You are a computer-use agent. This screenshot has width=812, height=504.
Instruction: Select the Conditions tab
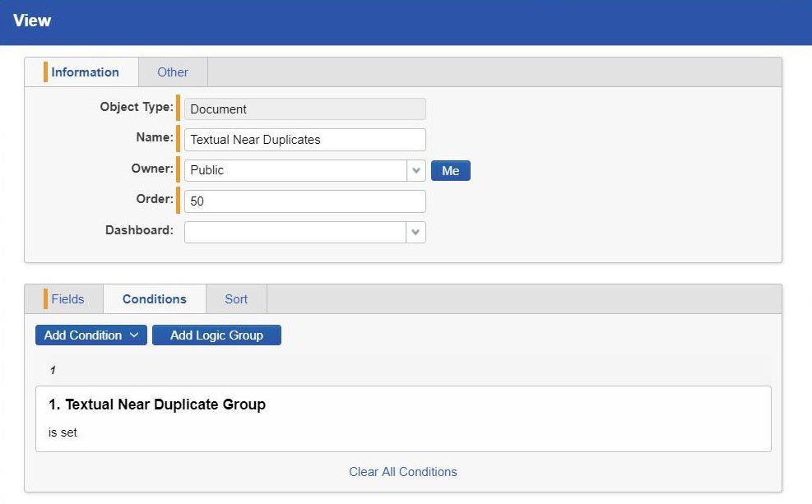pos(155,299)
